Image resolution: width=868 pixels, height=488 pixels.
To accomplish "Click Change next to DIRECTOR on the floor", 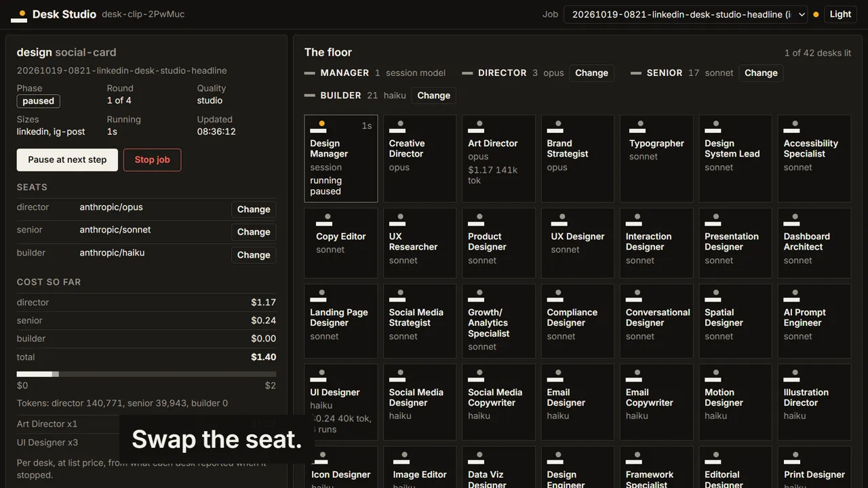I will (591, 73).
